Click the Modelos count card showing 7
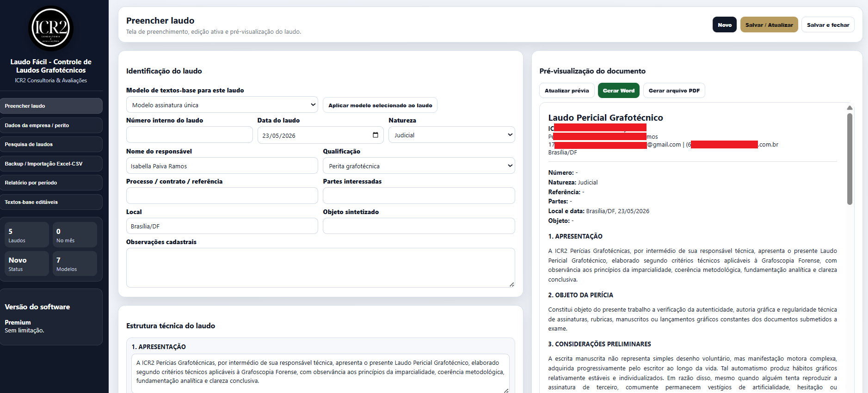 (75, 264)
